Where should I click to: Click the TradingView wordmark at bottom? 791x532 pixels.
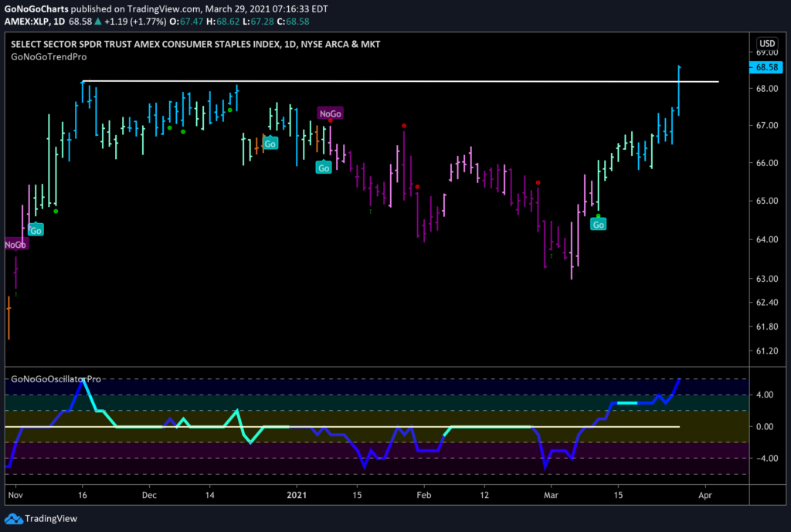click(51, 519)
